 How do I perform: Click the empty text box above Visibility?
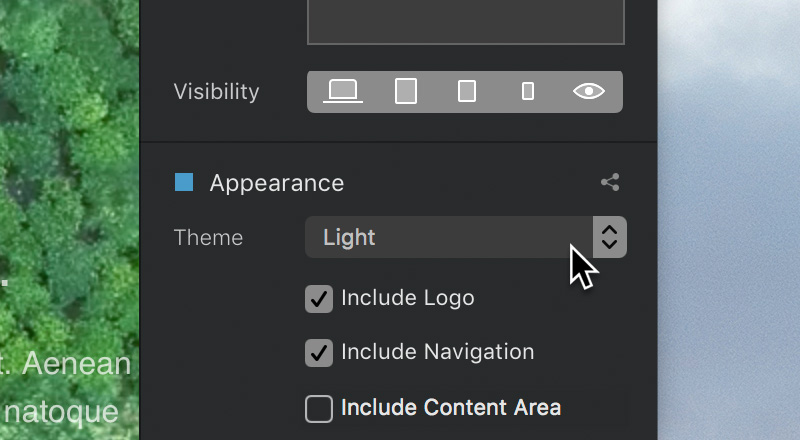pos(466,21)
